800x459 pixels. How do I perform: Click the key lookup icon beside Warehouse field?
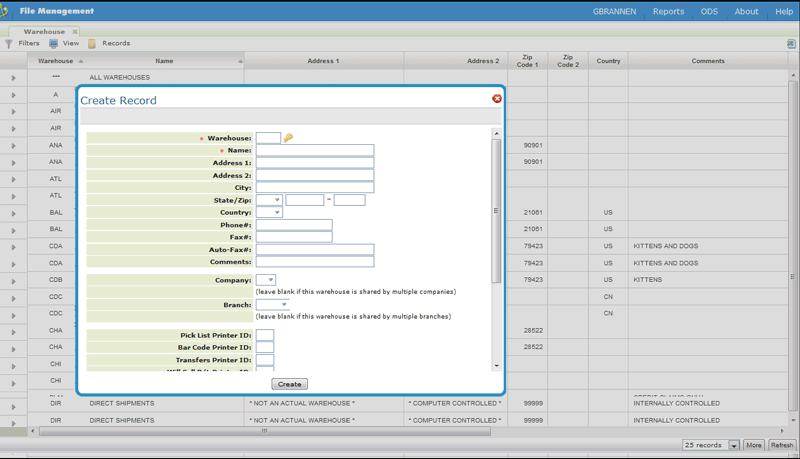288,138
